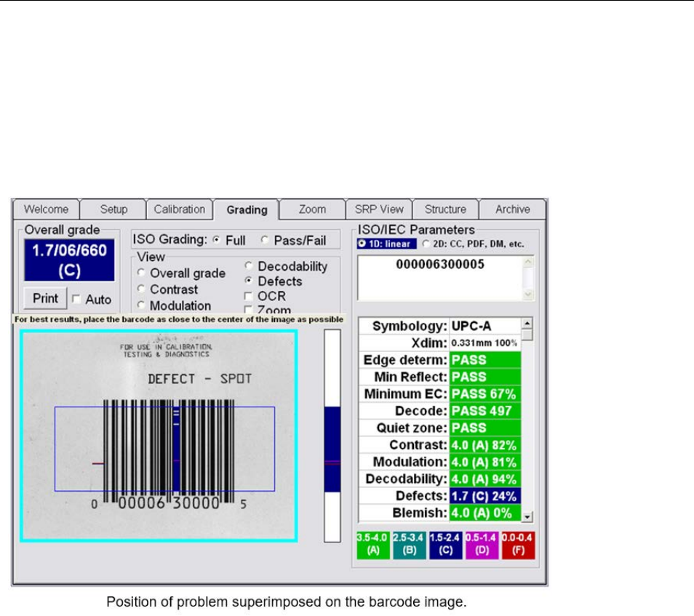
Task: Open the Structure tab
Action: point(445,209)
